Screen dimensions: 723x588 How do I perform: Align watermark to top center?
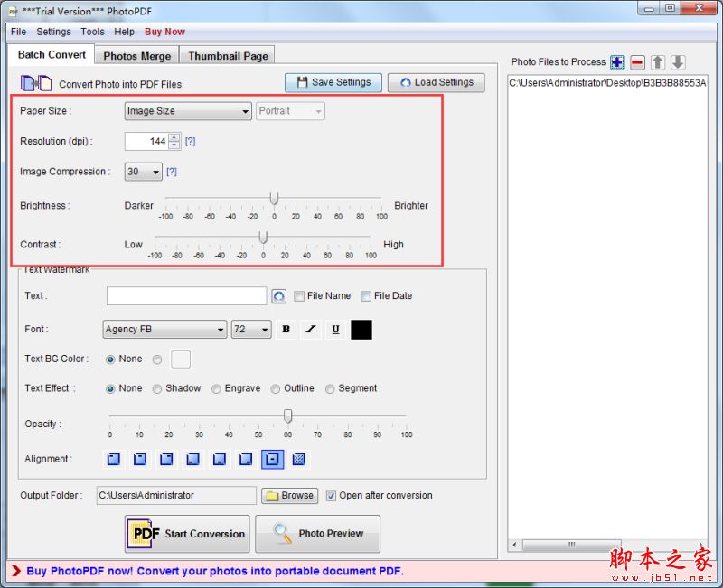click(140, 459)
